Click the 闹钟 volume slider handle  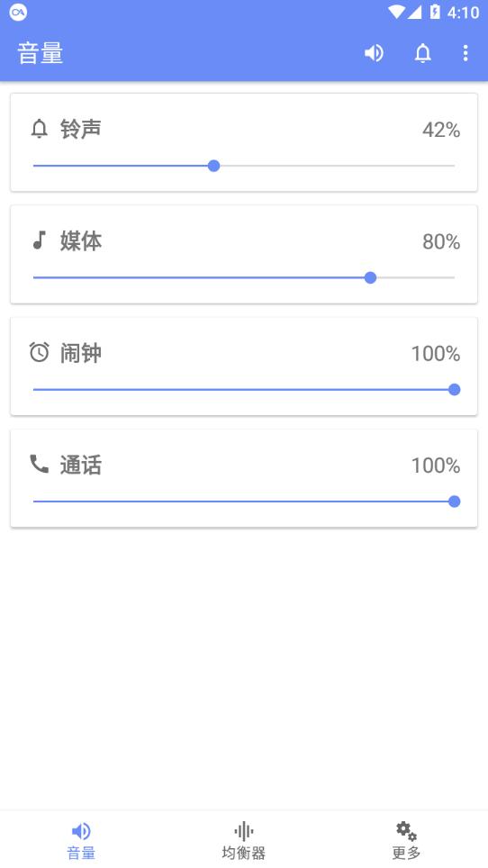pos(455,390)
